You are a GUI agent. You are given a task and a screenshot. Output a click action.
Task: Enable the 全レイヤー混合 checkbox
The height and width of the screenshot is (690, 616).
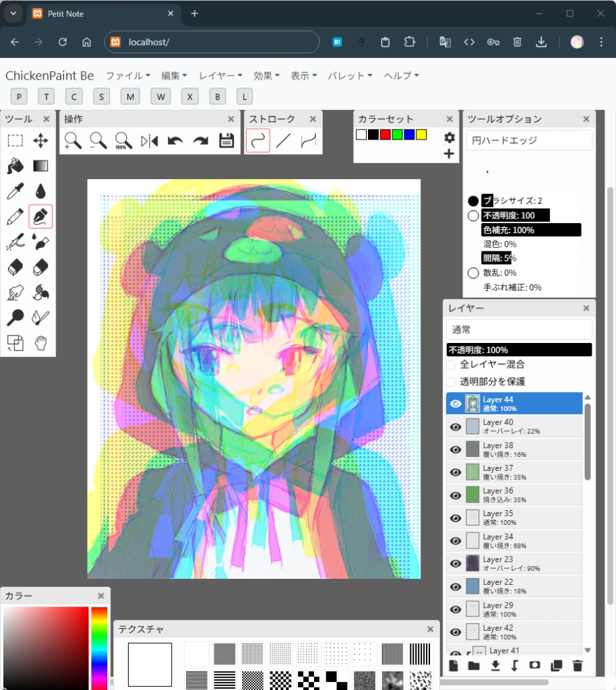(451, 365)
